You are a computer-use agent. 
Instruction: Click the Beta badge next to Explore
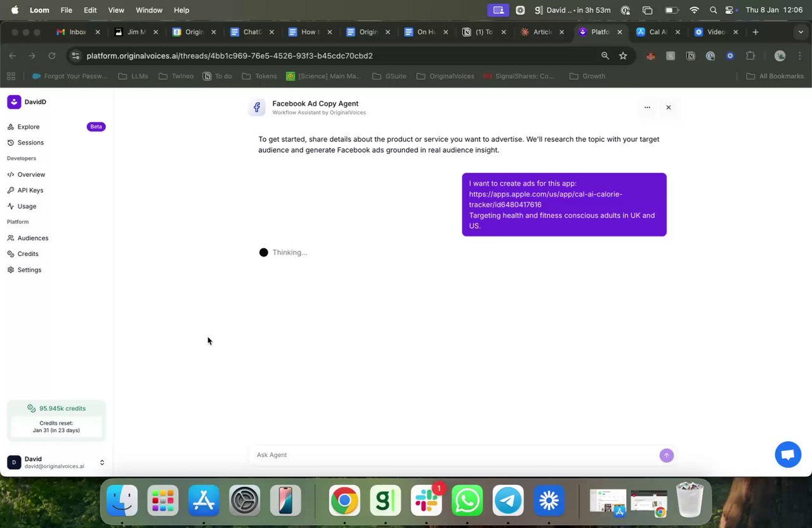(96, 127)
